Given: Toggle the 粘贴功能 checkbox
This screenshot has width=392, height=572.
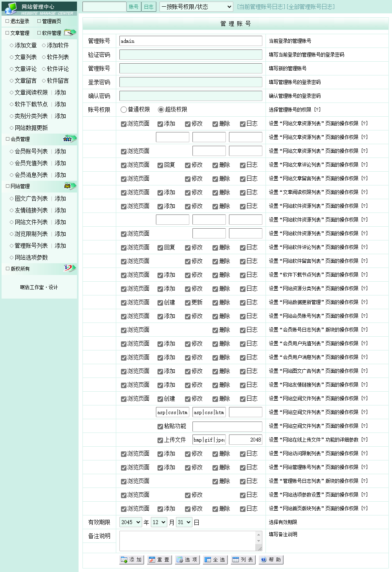Looking at the screenshot, I should pyautogui.click(x=160, y=426).
